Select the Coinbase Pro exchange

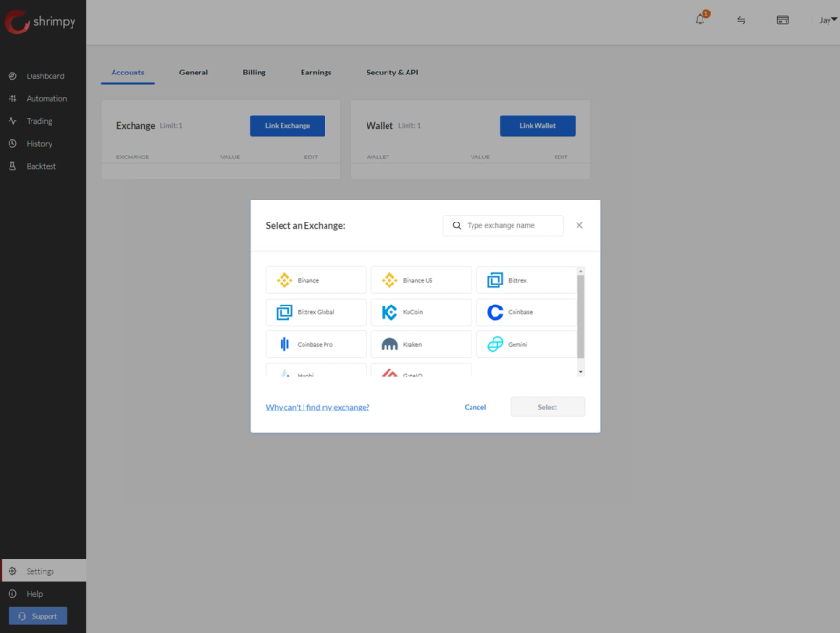(x=316, y=344)
